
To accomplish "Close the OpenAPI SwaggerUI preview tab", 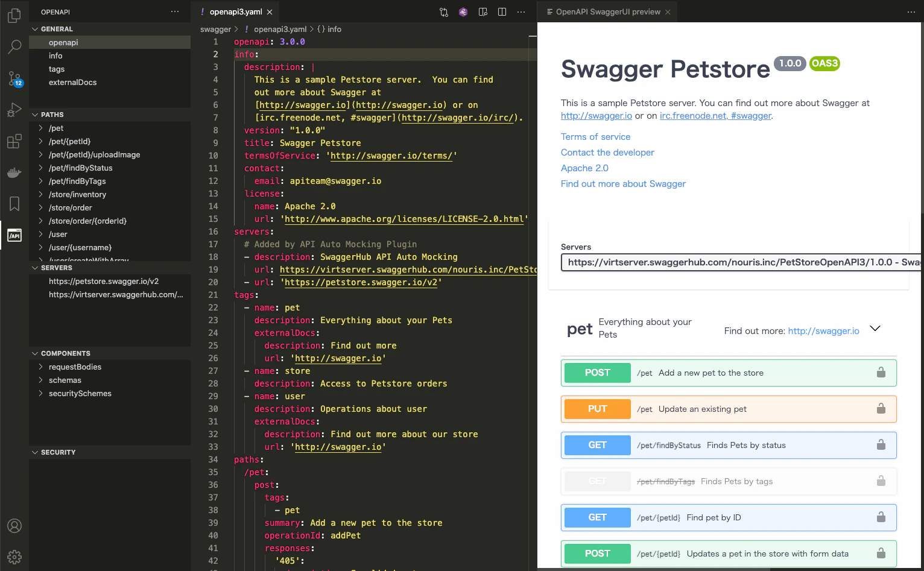I will tap(668, 12).
